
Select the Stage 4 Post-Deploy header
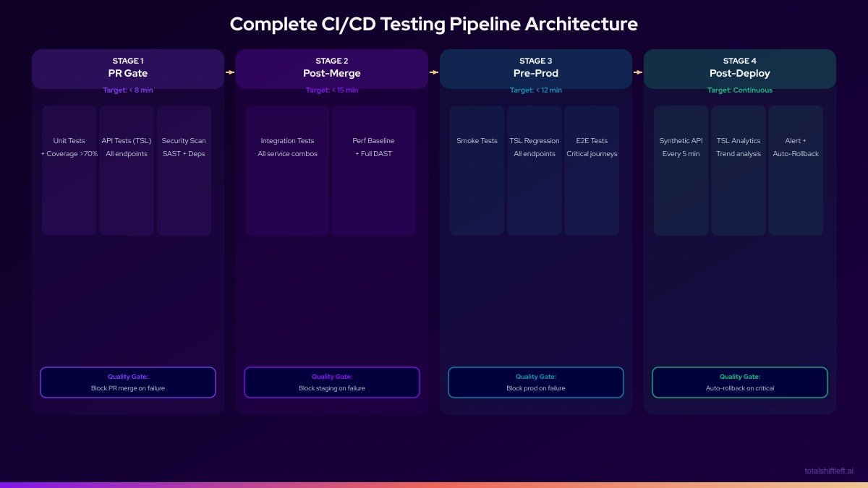[739, 69]
